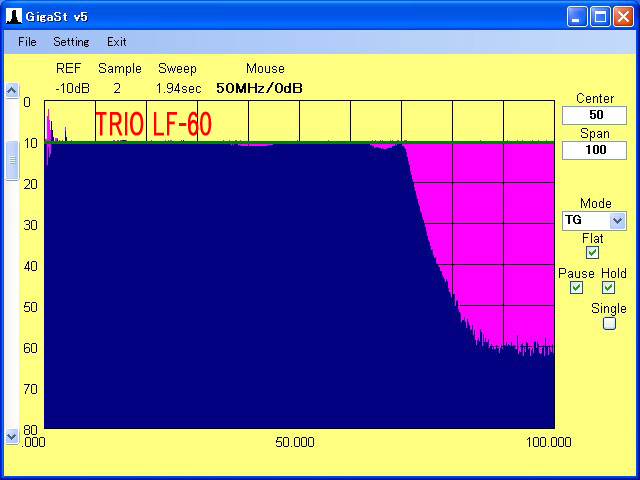Click the Exit menu item
This screenshot has width=640, height=480.
click(x=116, y=42)
